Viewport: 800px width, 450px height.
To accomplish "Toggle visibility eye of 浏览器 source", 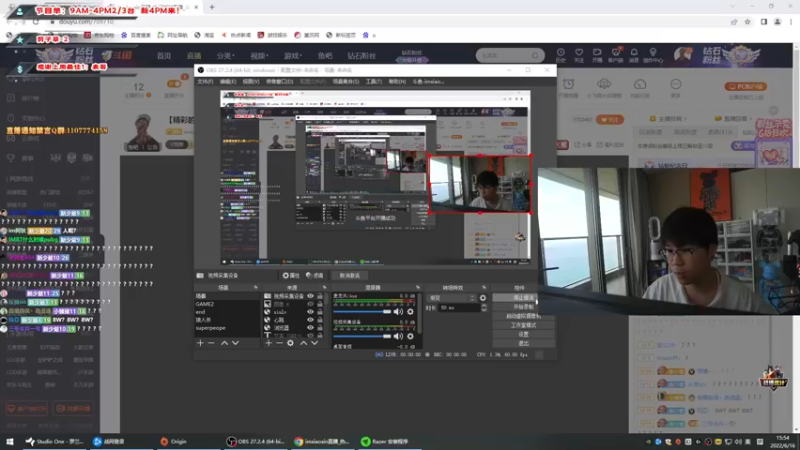I will 310,328.
